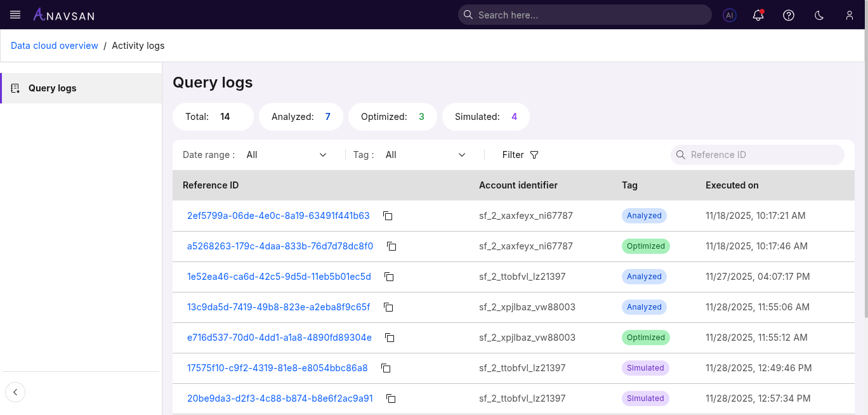The height and width of the screenshot is (415, 868).
Task: Open reference ID a5268263-179c-4daa-833b-76d7d78dc8f0
Action: coord(280,246)
